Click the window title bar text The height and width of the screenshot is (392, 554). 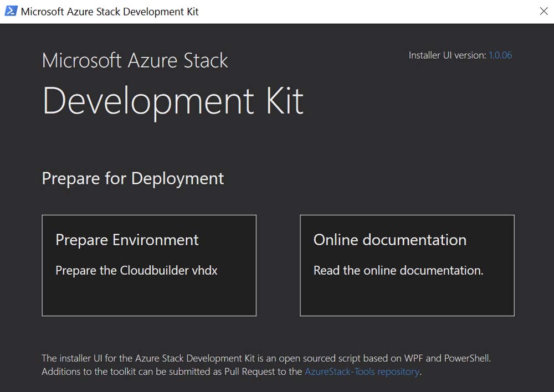pyautogui.click(x=110, y=12)
